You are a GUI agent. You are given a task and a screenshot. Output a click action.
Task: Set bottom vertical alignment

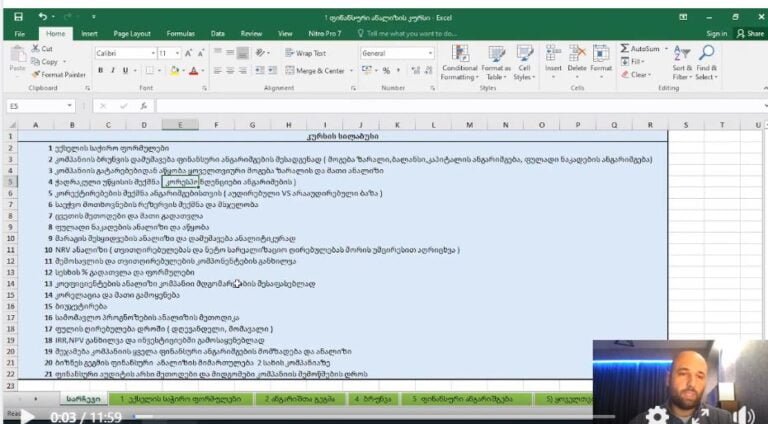pyautogui.click(x=242, y=52)
